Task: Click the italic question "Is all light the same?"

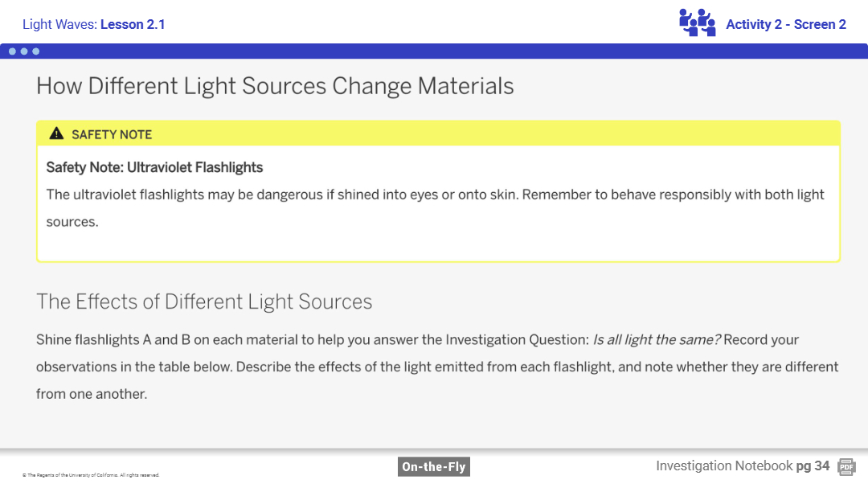Action: click(x=656, y=339)
